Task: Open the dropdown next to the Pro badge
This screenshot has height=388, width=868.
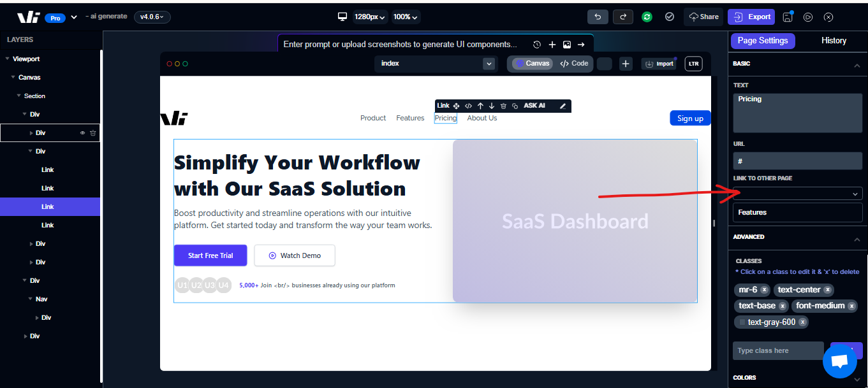Action: 74,17
